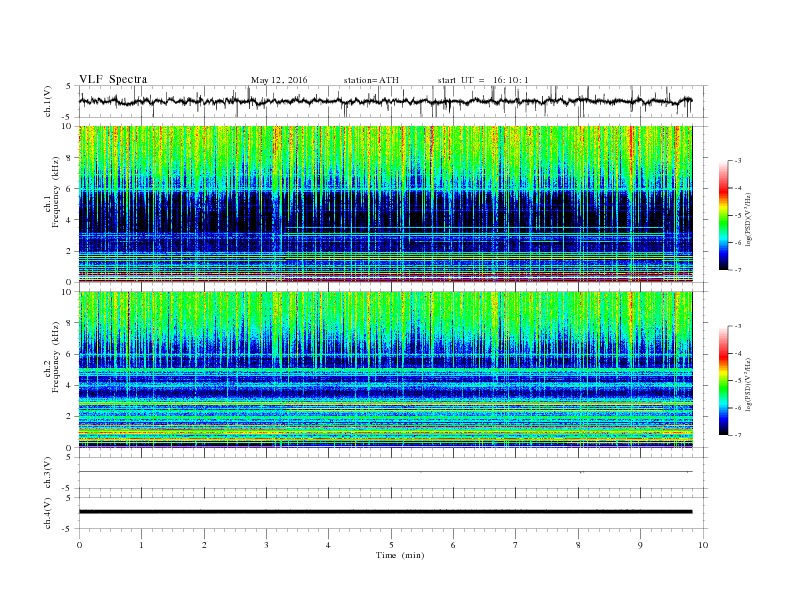This screenshot has height=612, width=792.
Task: Click the "-7" tick on ch.1 color bar
Action: pos(738,270)
